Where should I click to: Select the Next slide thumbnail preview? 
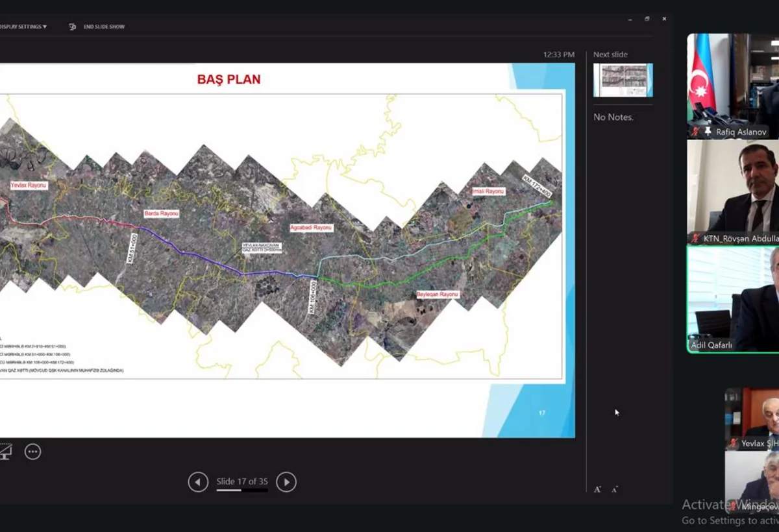(x=623, y=80)
